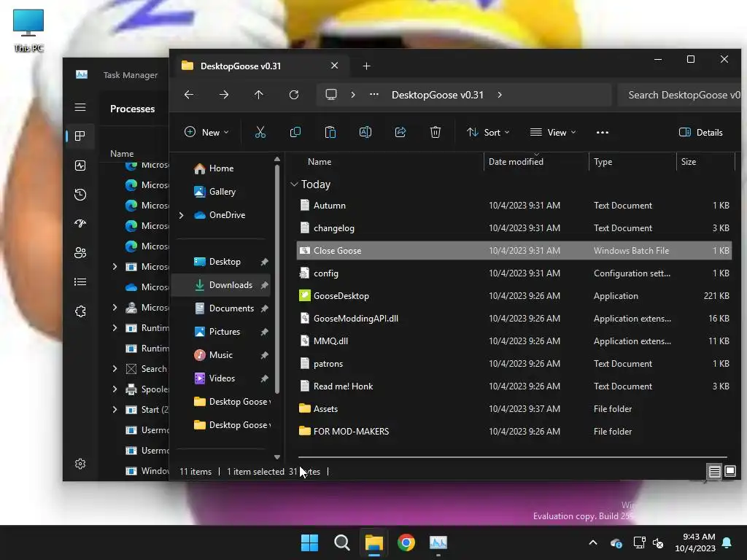Click the Share icon in toolbar
This screenshot has height=560, width=747.
pyautogui.click(x=400, y=133)
